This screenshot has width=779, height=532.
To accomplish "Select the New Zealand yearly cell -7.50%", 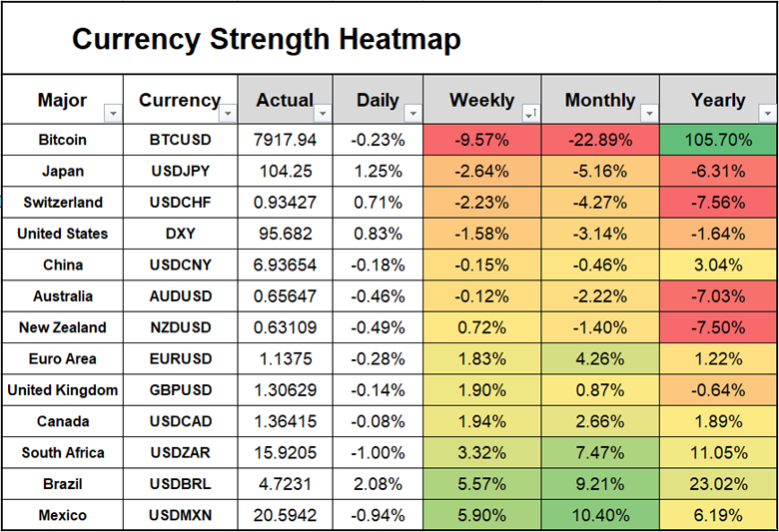I will coord(717,327).
